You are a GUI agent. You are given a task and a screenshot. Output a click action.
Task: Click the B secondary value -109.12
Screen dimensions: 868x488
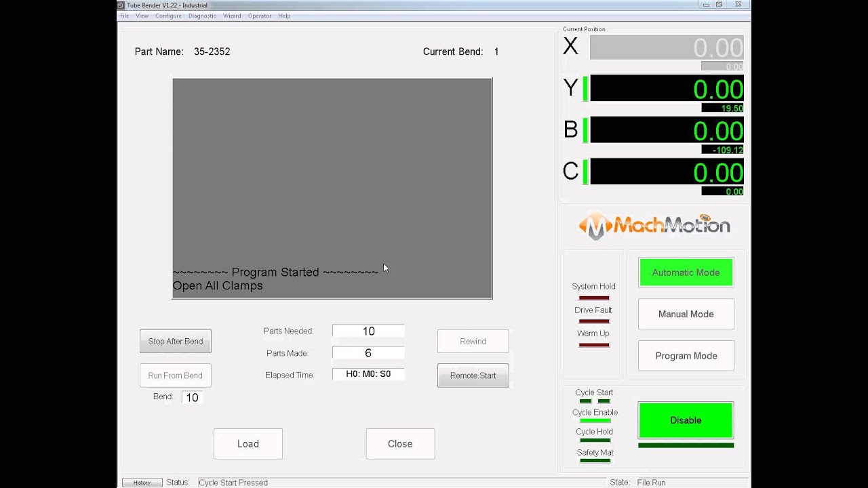pos(722,150)
